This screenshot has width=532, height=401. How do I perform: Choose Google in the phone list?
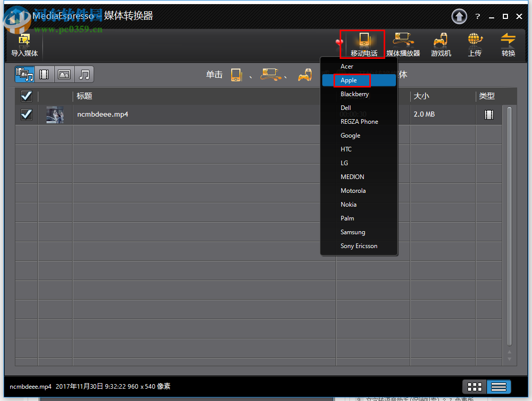(x=359, y=136)
